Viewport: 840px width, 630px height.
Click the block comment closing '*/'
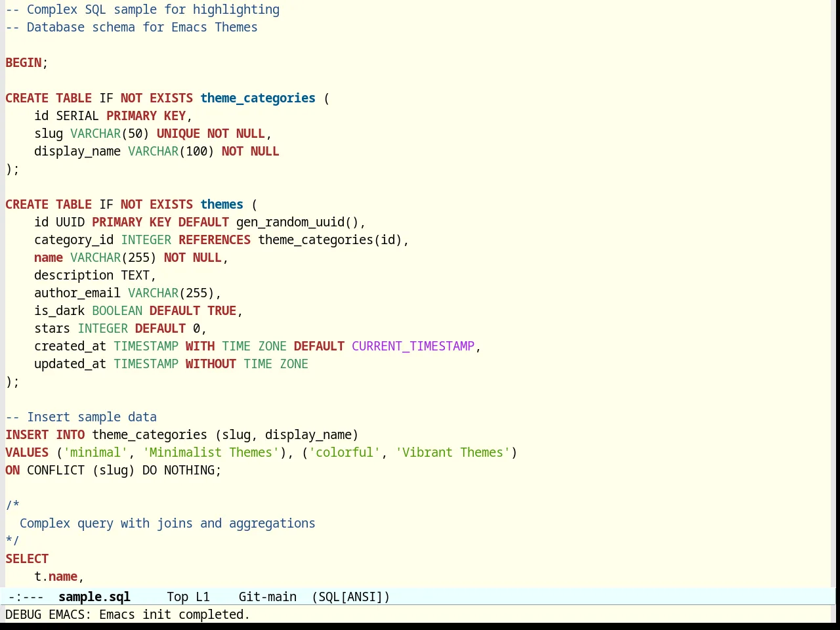[x=12, y=541]
